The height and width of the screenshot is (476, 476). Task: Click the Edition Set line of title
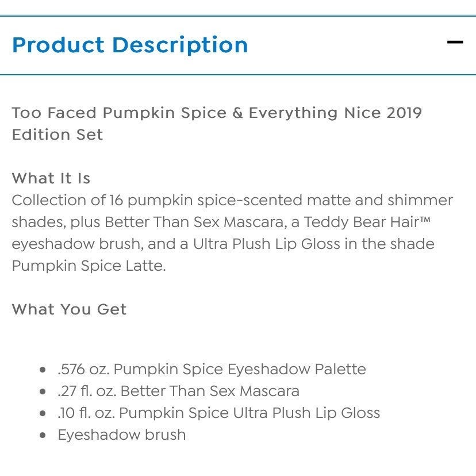[57, 135]
